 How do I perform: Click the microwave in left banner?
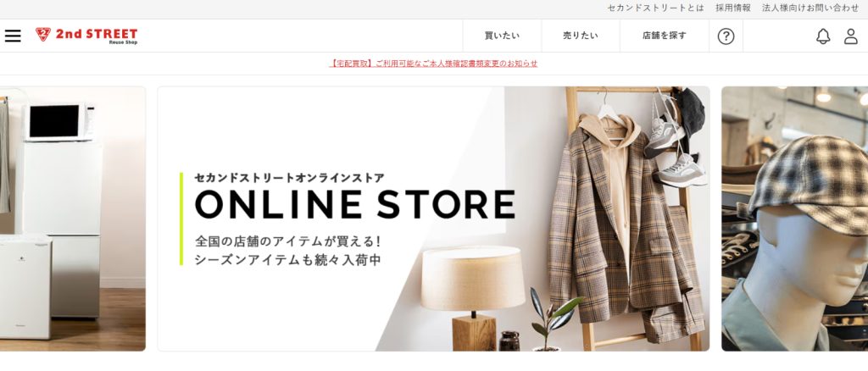[59, 122]
